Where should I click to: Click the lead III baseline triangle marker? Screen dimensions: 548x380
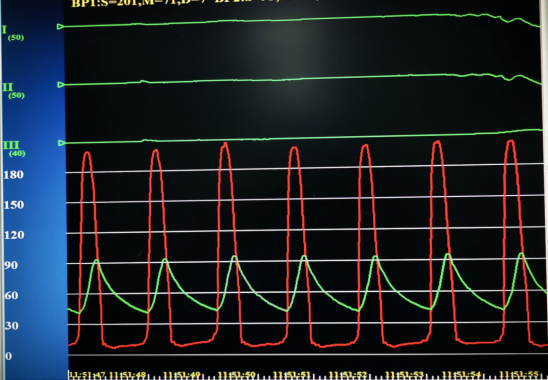(x=62, y=143)
